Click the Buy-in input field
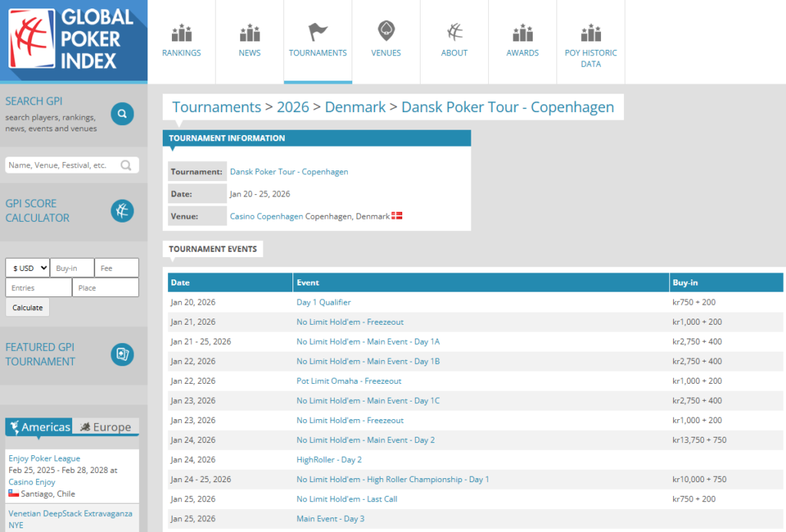 [72, 268]
